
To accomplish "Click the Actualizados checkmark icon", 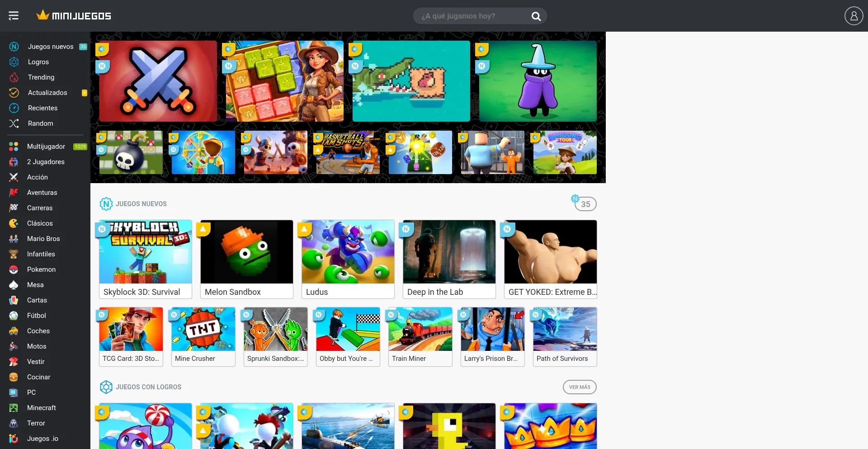I will coord(14,93).
